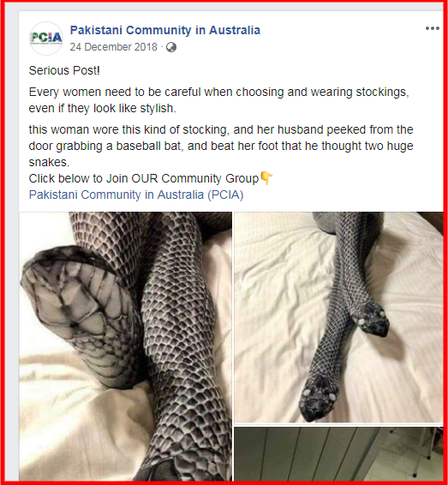Open the top-right photo of legs on bed

tap(339, 317)
